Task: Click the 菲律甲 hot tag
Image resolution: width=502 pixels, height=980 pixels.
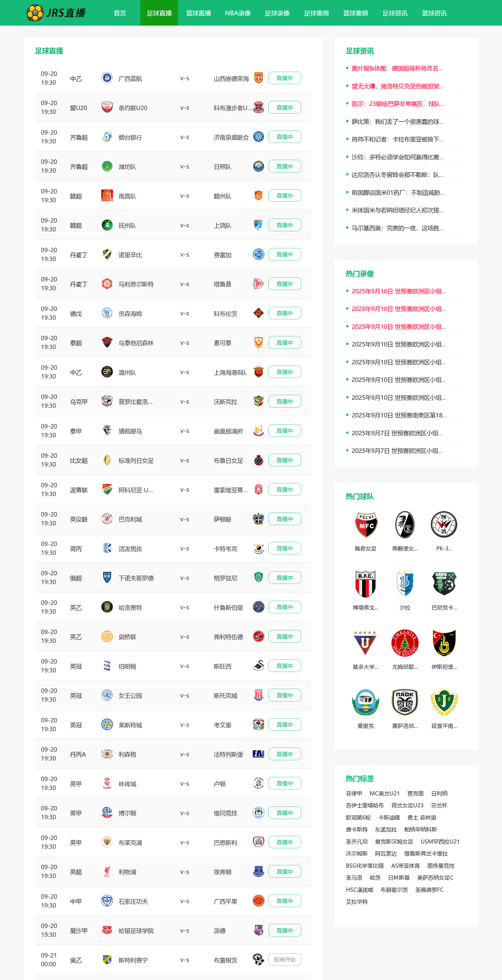Action: point(354,793)
